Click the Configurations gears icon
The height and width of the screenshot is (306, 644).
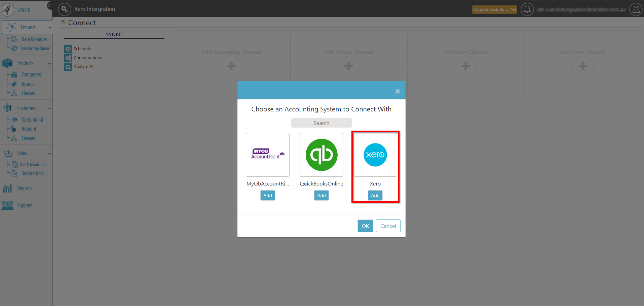coord(68,58)
